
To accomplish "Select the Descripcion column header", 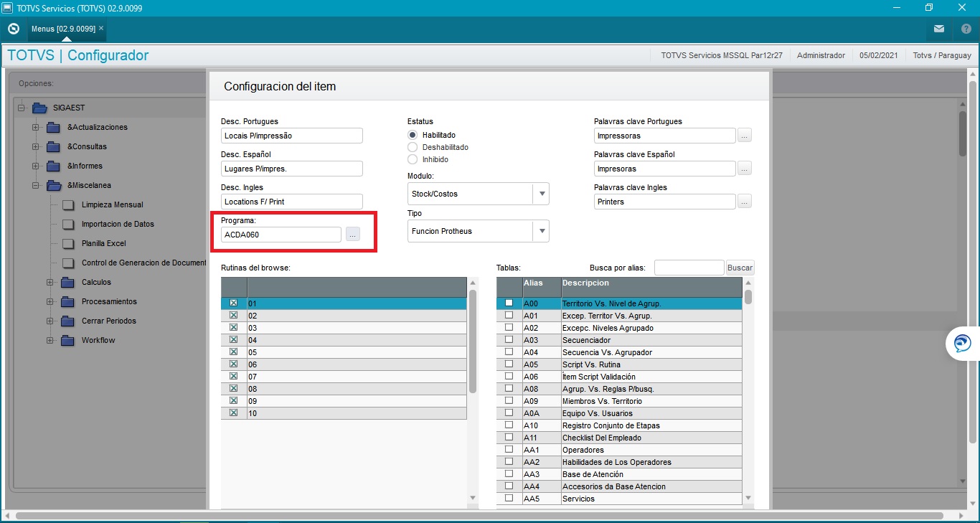I will click(x=651, y=287).
